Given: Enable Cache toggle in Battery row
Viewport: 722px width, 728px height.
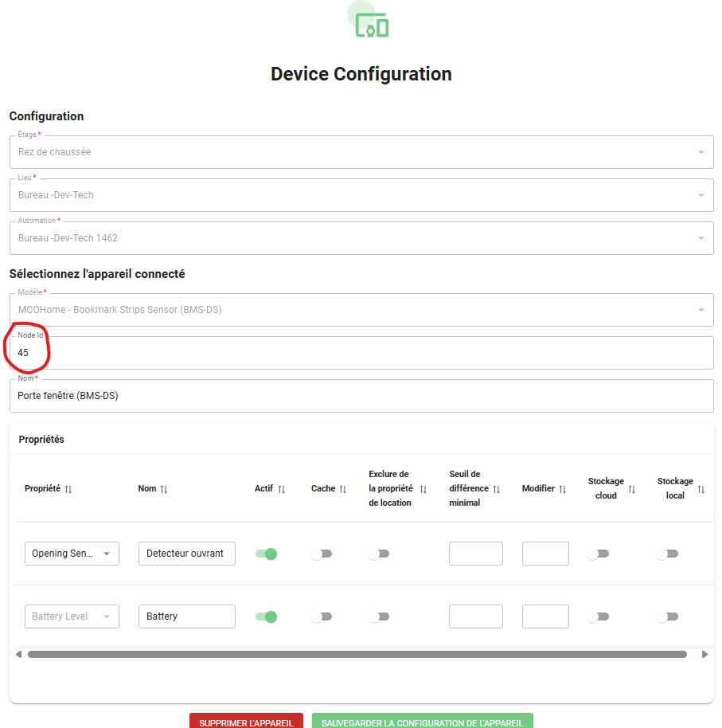Looking at the screenshot, I should point(322,616).
